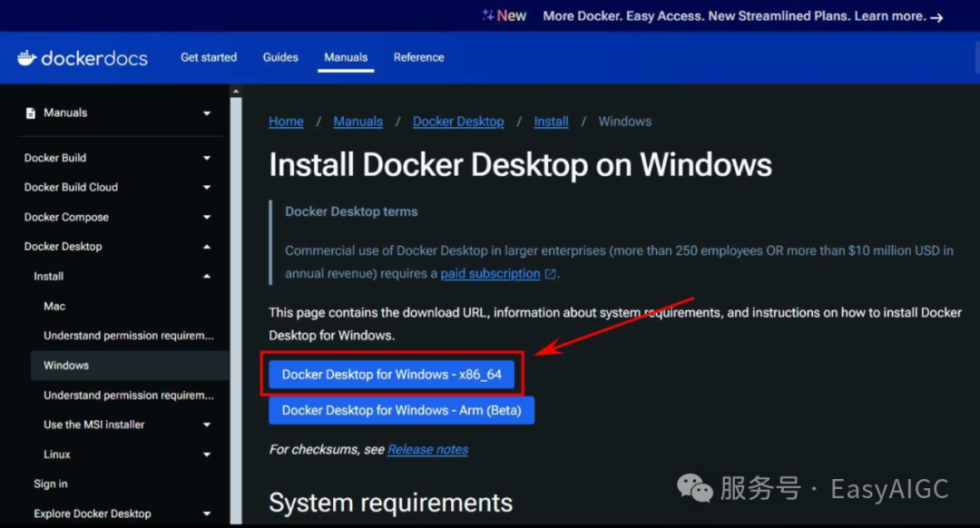980x528 pixels.
Task: Select the Manuals nav tab
Action: (x=346, y=57)
